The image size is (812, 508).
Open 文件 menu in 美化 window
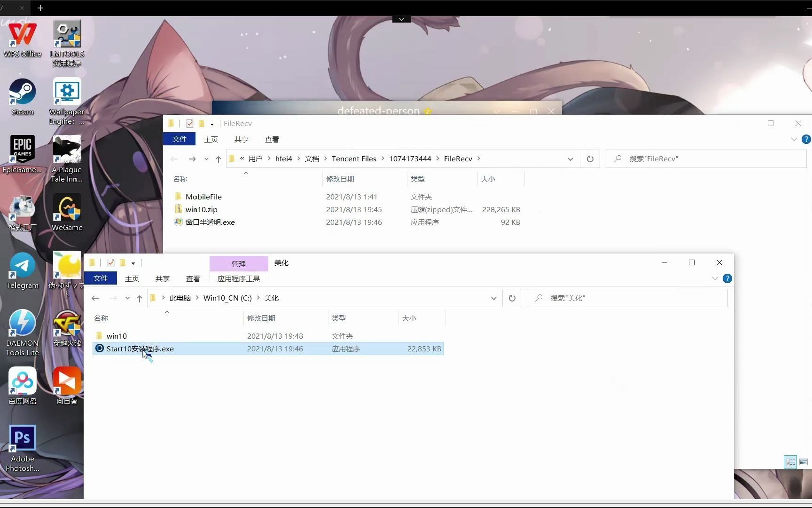[x=101, y=278]
